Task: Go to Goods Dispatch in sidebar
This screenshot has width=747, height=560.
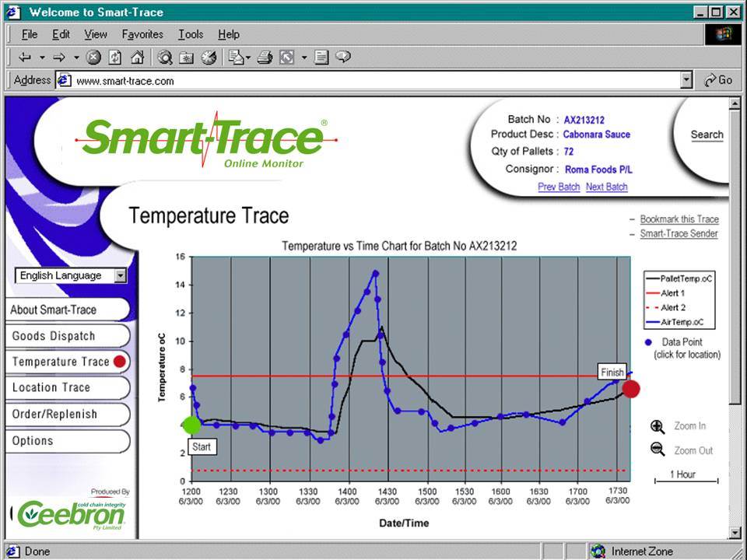Action: tap(68, 336)
